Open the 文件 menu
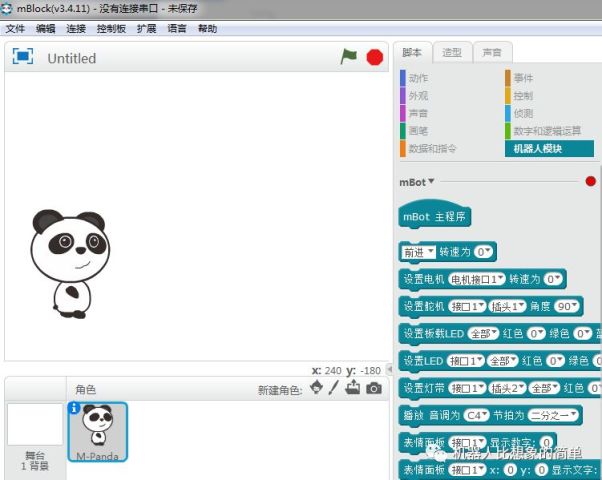Image resolution: width=602 pixels, height=480 pixels. (x=15, y=29)
